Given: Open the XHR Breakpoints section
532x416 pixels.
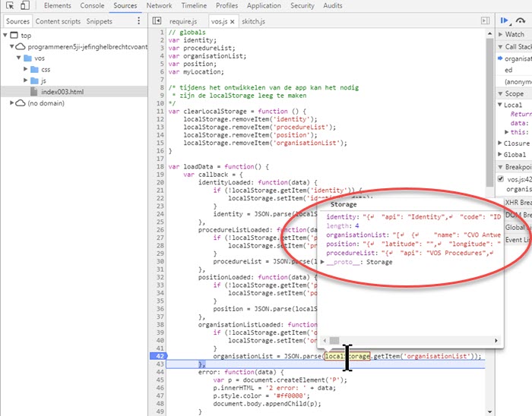Looking at the screenshot, I should pos(518,203).
